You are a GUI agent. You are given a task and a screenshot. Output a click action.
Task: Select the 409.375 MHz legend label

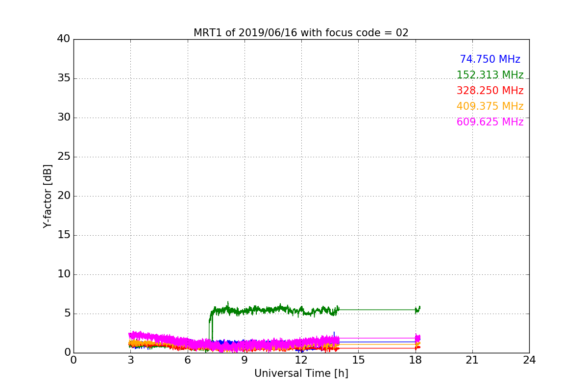(x=490, y=106)
